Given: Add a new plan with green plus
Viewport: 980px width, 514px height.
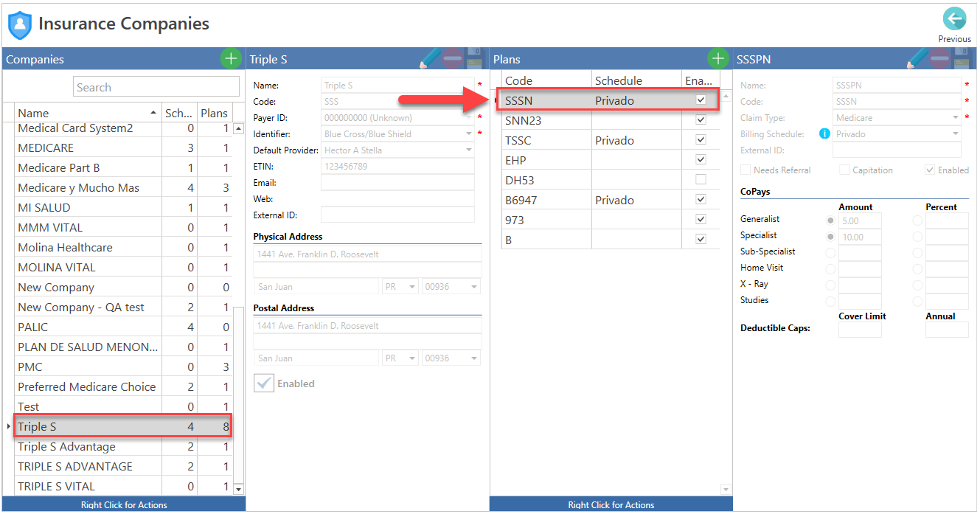Looking at the screenshot, I should coord(717,59).
